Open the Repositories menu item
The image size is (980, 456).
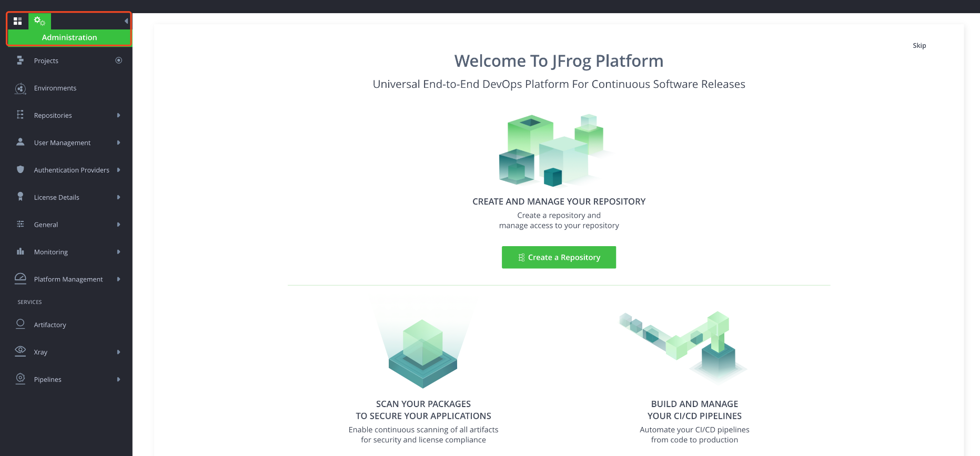53,116
